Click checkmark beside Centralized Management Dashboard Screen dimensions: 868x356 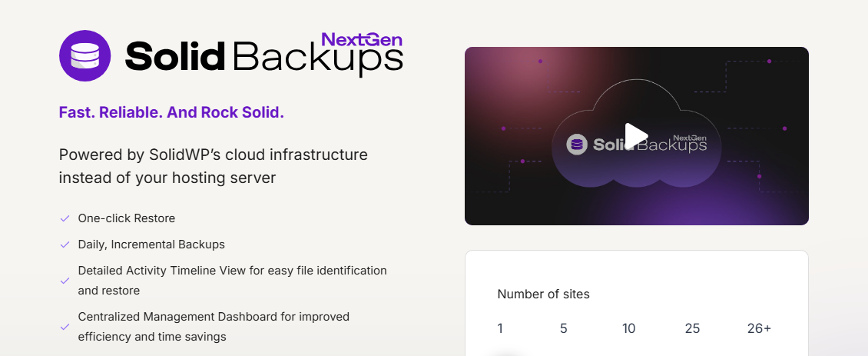pos(65,327)
